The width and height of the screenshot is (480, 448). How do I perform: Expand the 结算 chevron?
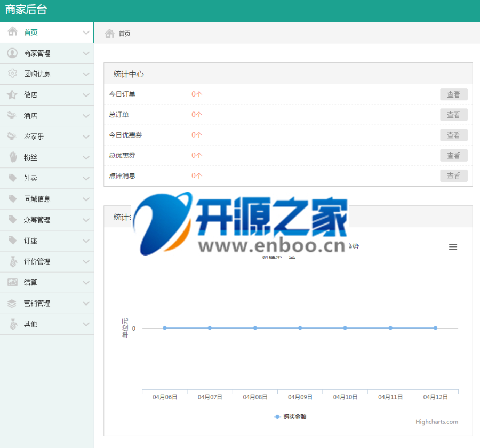[86, 282]
